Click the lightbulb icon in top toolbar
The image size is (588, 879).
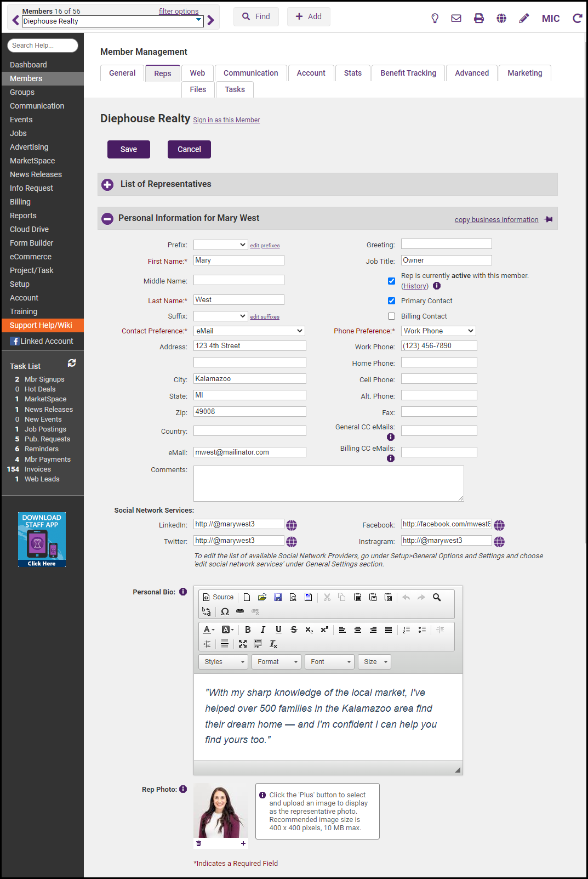tap(435, 19)
